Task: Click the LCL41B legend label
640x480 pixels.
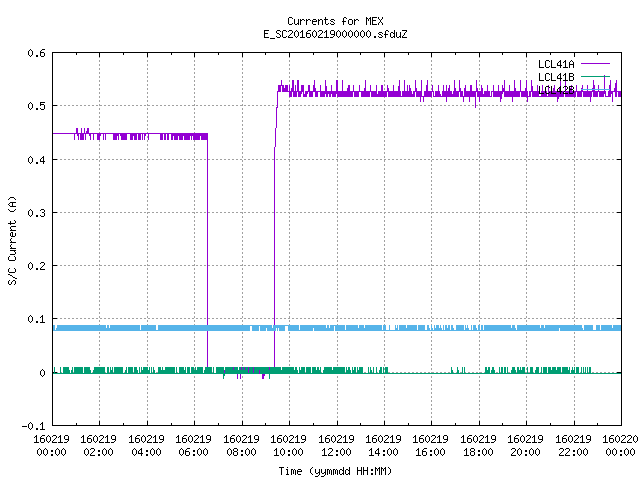Action: pos(556,77)
